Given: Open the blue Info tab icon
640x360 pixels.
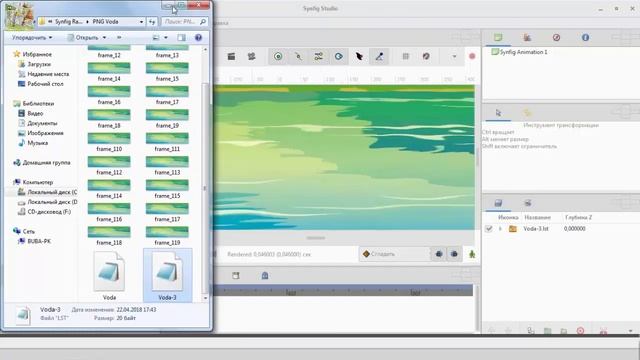Looking at the screenshot, I should (x=585, y=38).
